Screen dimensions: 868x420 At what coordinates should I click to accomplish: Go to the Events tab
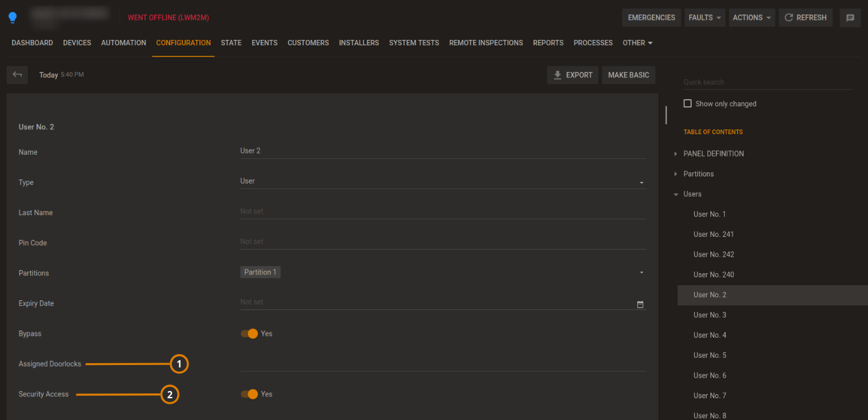pos(265,43)
